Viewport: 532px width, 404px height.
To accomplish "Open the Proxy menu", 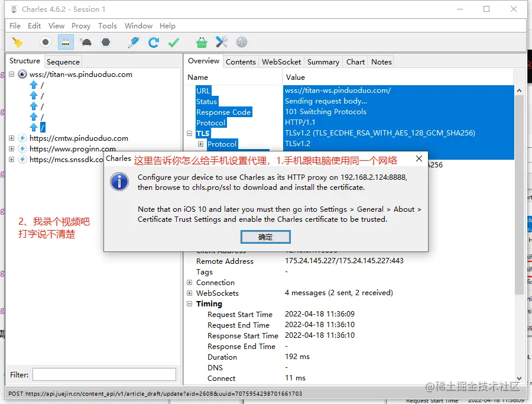I will 81,26.
